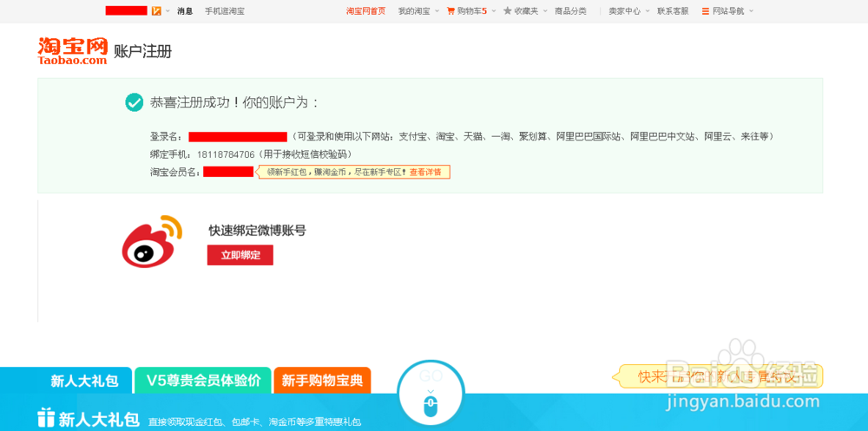Screen dimensions: 868x431
Task: Expand 我的淘宝 dropdown arrow
Action: click(437, 11)
